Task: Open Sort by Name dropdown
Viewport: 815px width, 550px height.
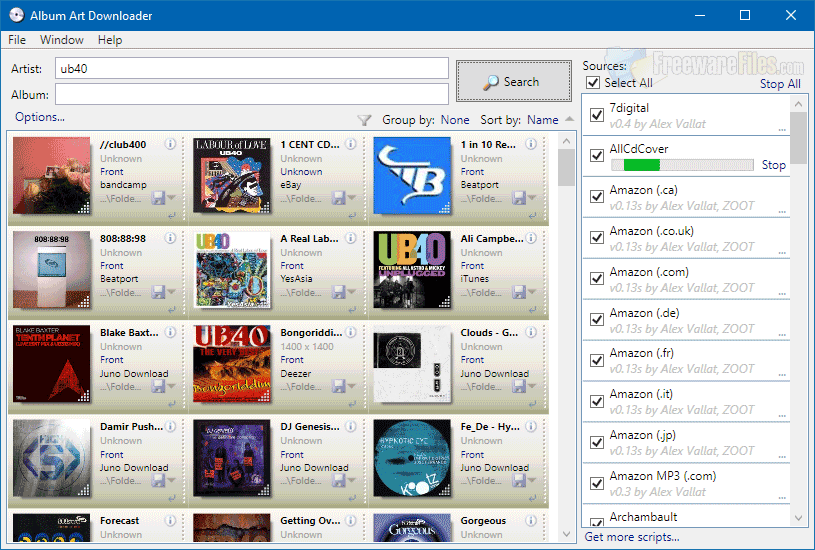Action: 543,120
